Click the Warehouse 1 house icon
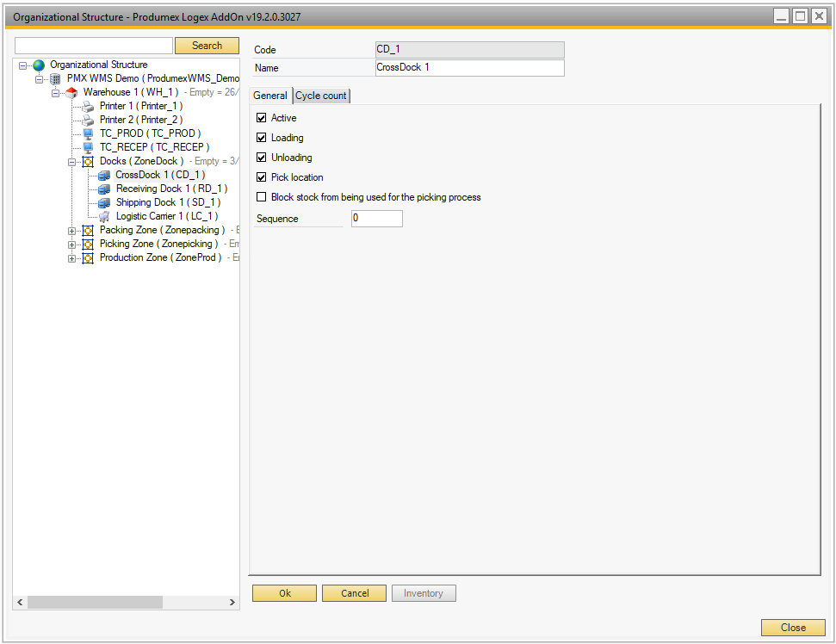Screen dimensions: 836x644 pyautogui.click(x=71, y=92)
